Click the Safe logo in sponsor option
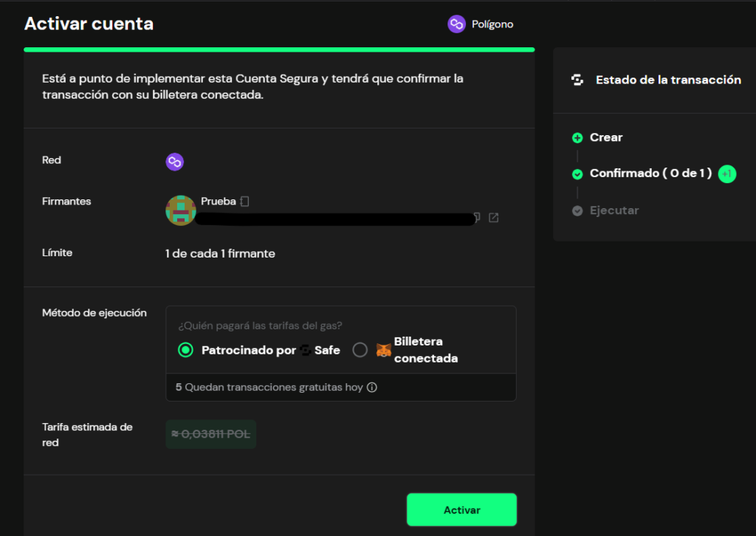Image resolution: width=756 pixels, height=536 pixels. (x=305, y=350)
